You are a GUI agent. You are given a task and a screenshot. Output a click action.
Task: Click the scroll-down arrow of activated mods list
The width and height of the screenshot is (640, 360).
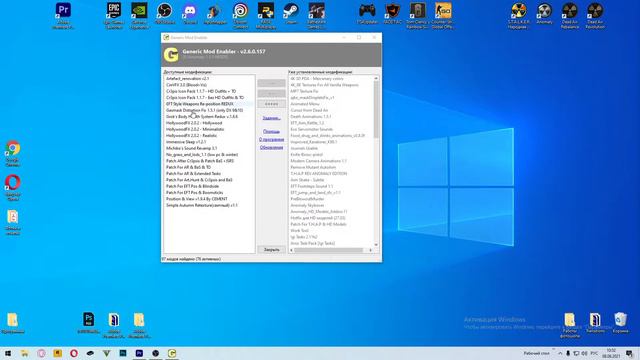coord(376,245)
